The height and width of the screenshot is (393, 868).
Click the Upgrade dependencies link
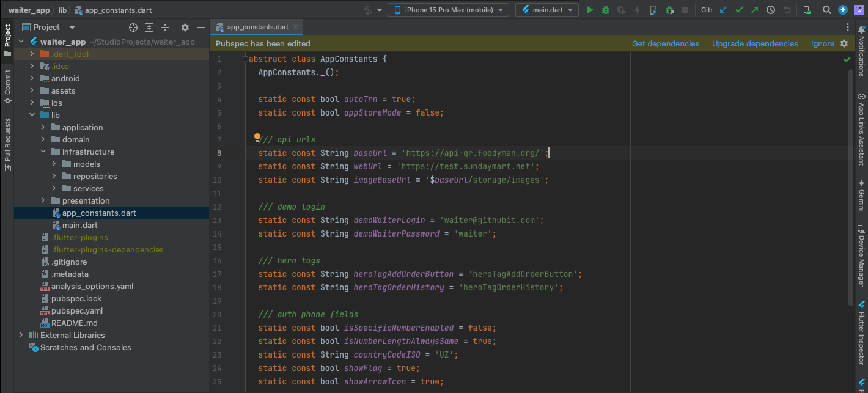click(x=755, y=44)
